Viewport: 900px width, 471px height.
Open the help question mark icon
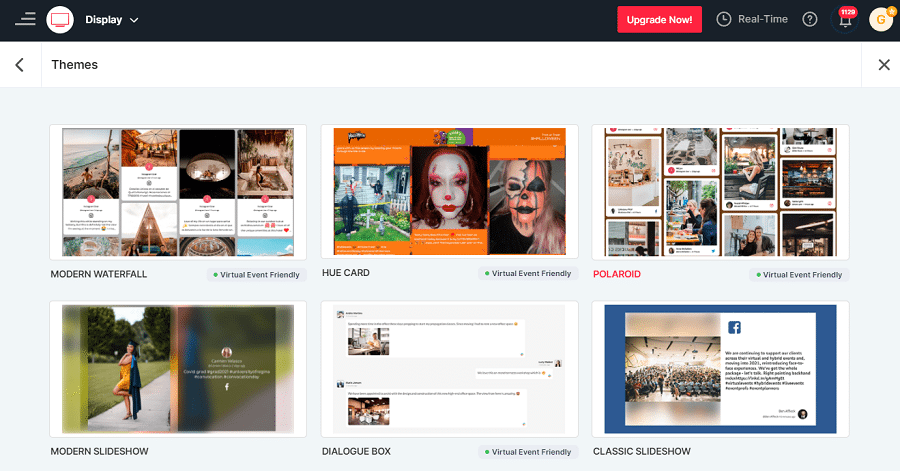pos(810,19)
